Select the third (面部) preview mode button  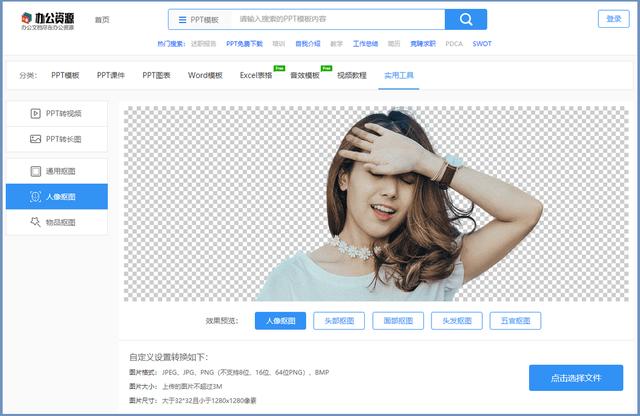tap(398, 321)
